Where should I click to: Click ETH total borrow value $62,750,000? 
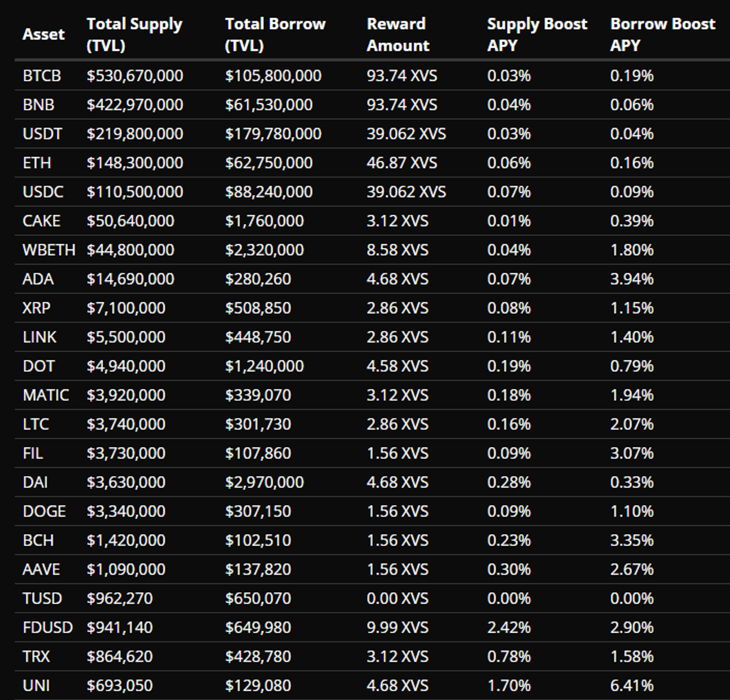click(269, 163)
